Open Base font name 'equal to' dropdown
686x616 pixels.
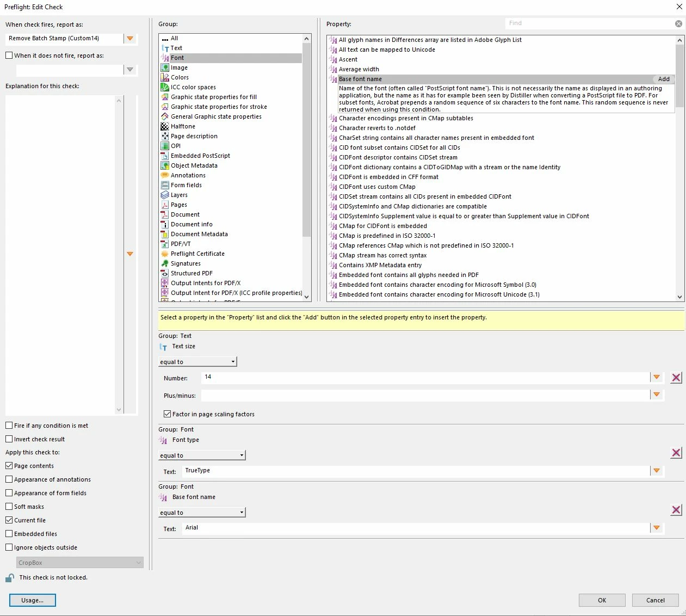pos(202,513)
